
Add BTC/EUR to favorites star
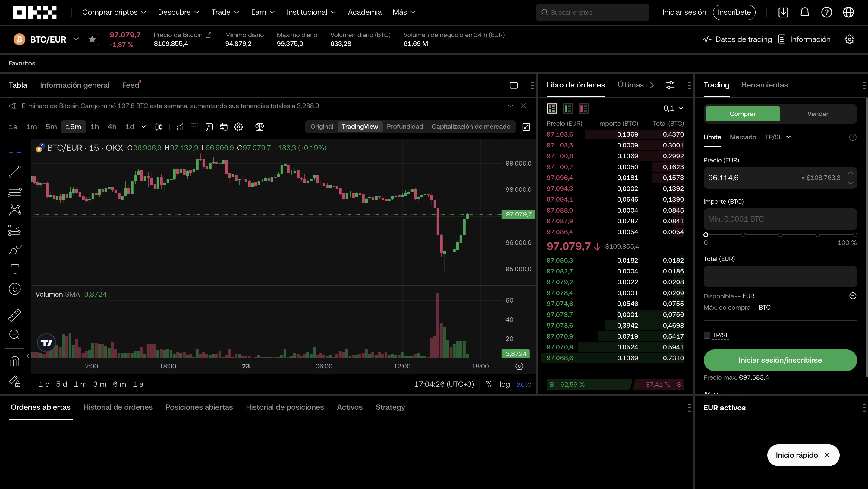(x=92, y=39)
